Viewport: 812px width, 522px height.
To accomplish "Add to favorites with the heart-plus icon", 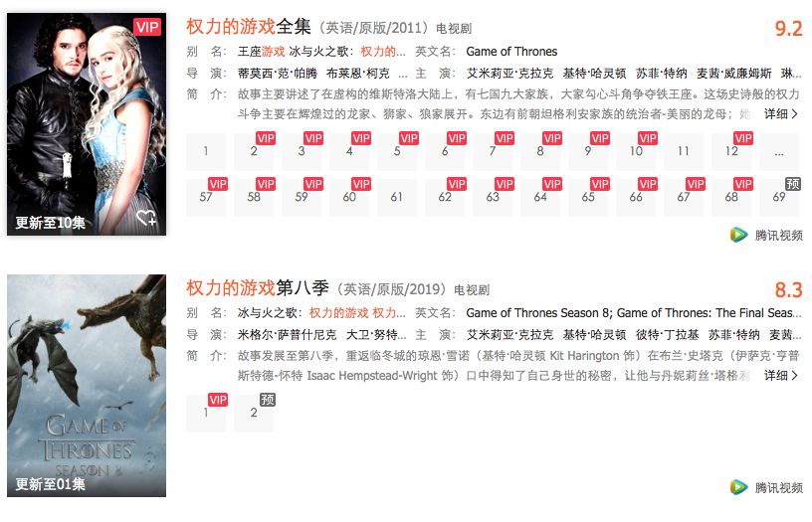I will point(146,219).
